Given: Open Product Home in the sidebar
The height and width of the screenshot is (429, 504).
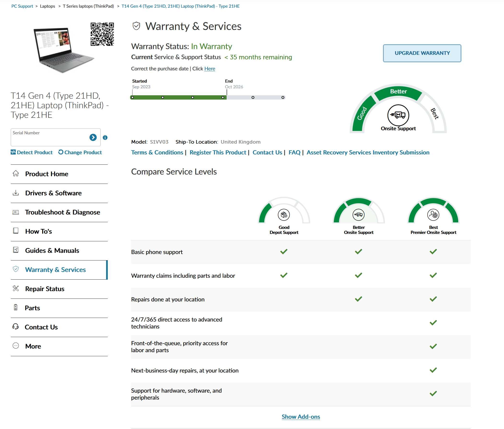Looking at the screenshot, I should pyautogui.click(x=59, y=174).
